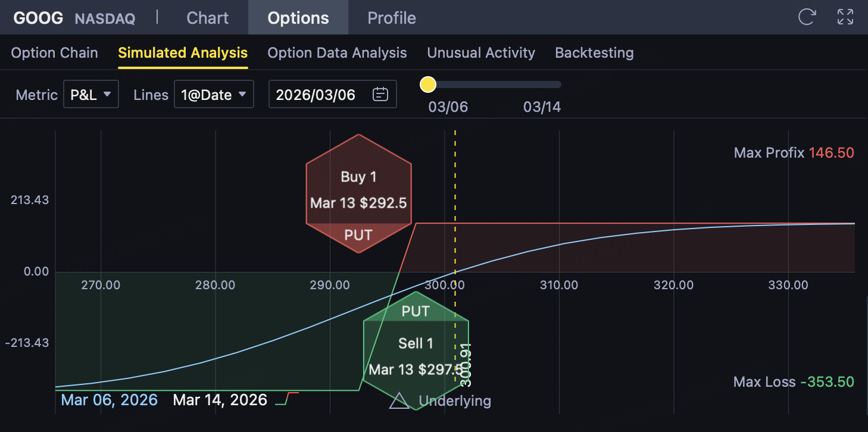Click the refresh icon
This screenshot has width=868, height=432.
(x=807, y=17)
